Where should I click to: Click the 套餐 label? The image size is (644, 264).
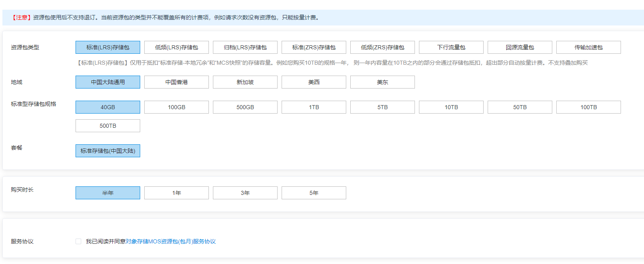click(x=17, y=148)
